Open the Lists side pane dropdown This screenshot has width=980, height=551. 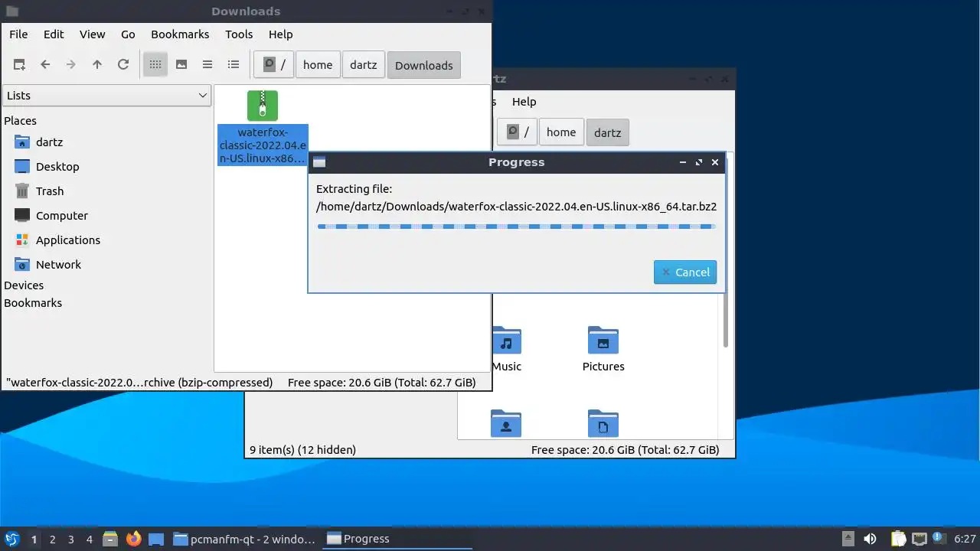tap(107, 96)
